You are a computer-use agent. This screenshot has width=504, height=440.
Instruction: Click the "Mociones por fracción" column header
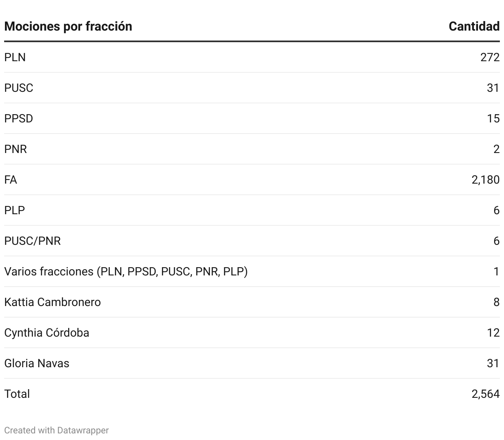click(x=68, y=26)
